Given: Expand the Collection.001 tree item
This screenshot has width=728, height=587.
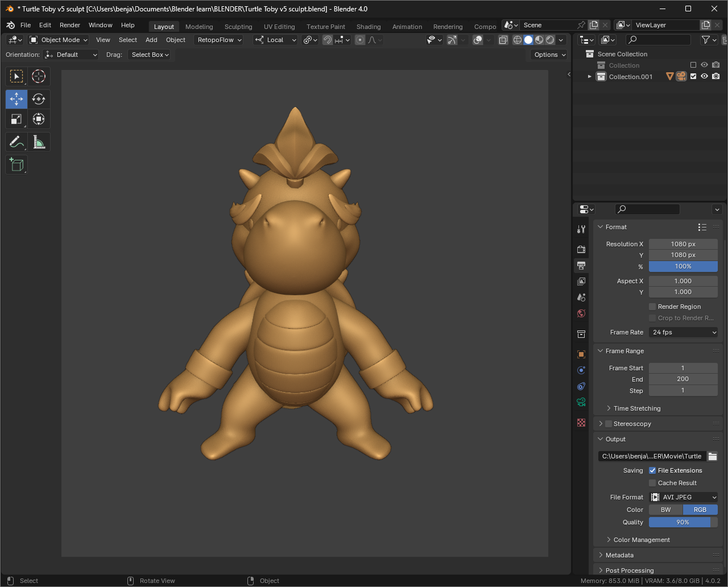Looking at the screenshot, I should [x=590, y=77].
